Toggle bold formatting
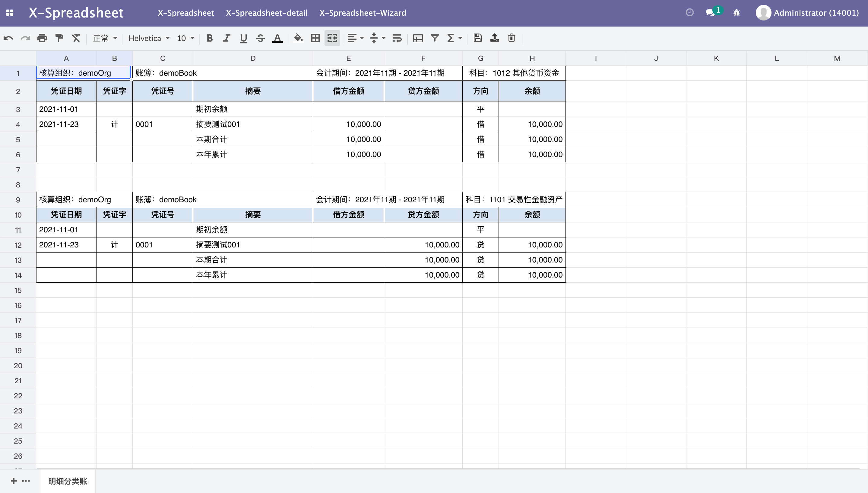Screen dimensions: 868x493 pyautogui.click(x=210, y=38)
